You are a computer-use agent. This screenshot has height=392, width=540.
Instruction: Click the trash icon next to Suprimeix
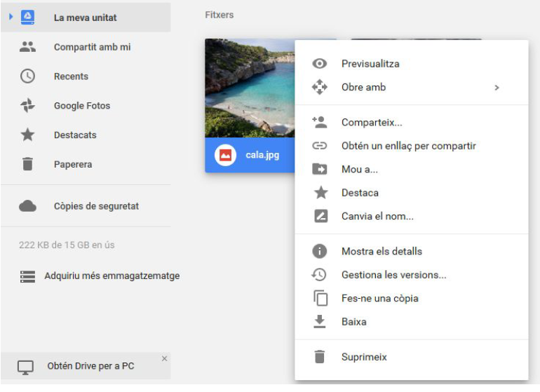point(320,357)
